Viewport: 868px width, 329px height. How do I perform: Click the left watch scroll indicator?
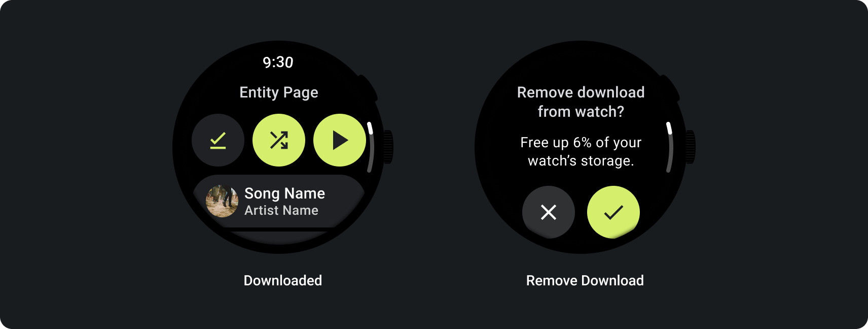(x=371, y=147)
